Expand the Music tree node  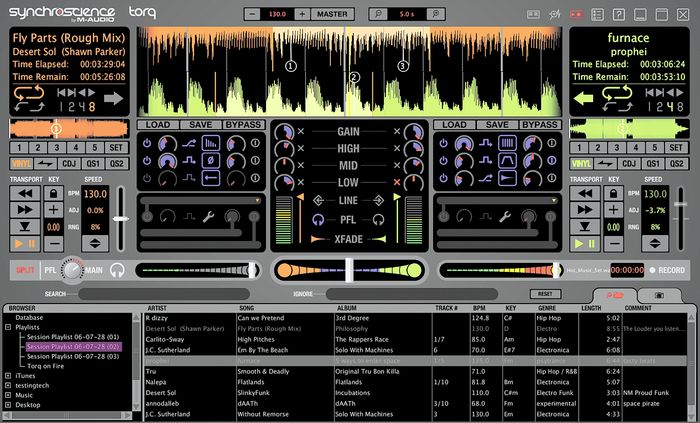pos(8,395)
